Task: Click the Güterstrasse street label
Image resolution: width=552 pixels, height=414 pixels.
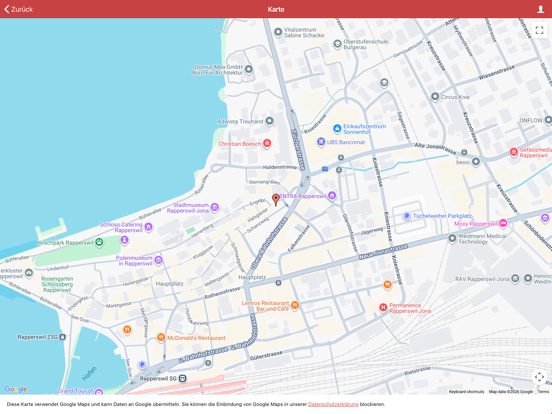Action: click(266, 356)
